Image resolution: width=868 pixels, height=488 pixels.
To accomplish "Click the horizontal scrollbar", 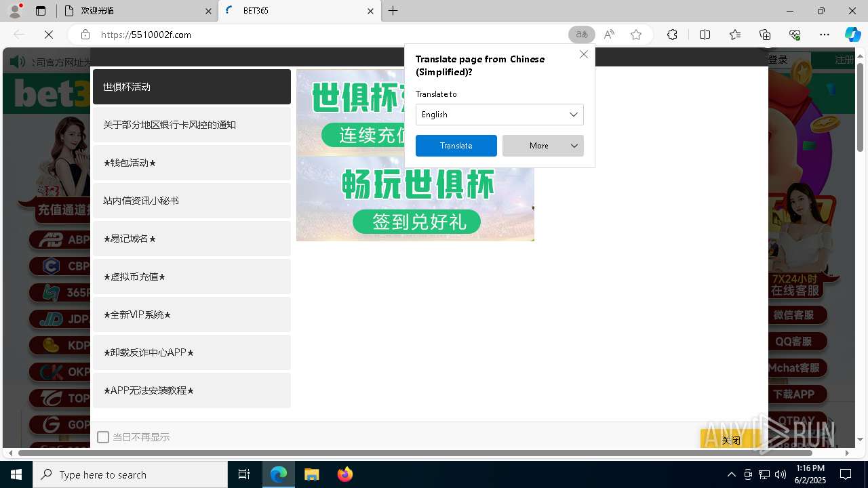I will (x=415, y=453).
